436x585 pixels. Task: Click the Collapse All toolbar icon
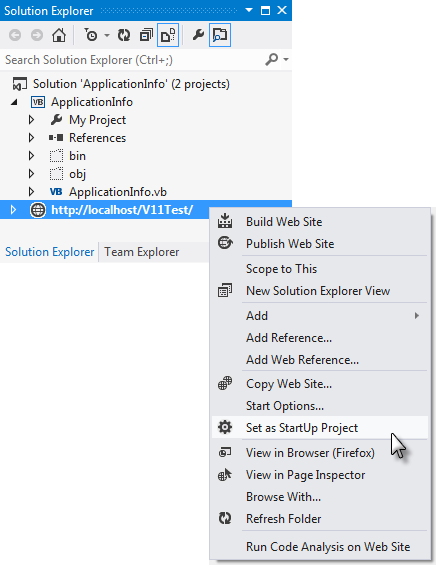[x=146, y=35]
